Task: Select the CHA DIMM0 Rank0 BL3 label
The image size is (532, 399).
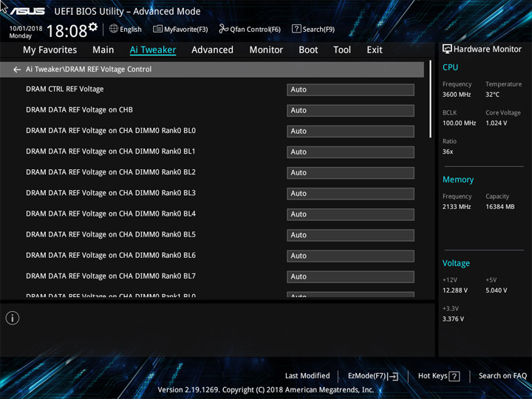Action: click(x=111, y=193)
